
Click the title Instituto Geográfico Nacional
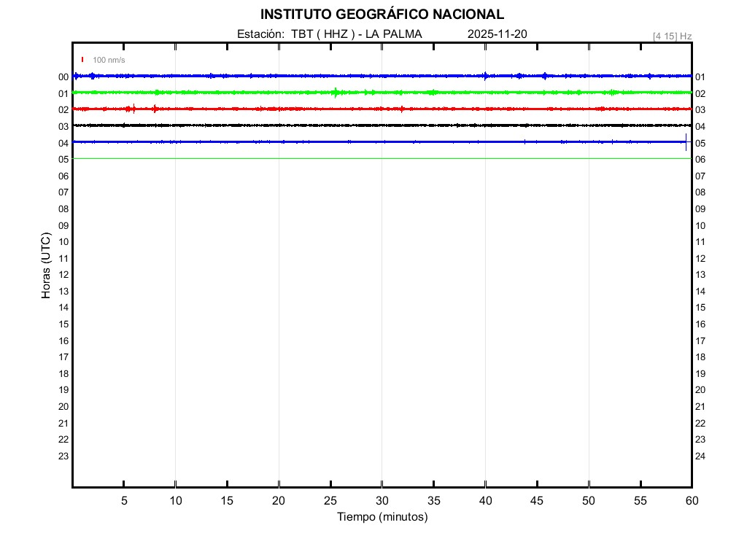(x=382, y=15)
